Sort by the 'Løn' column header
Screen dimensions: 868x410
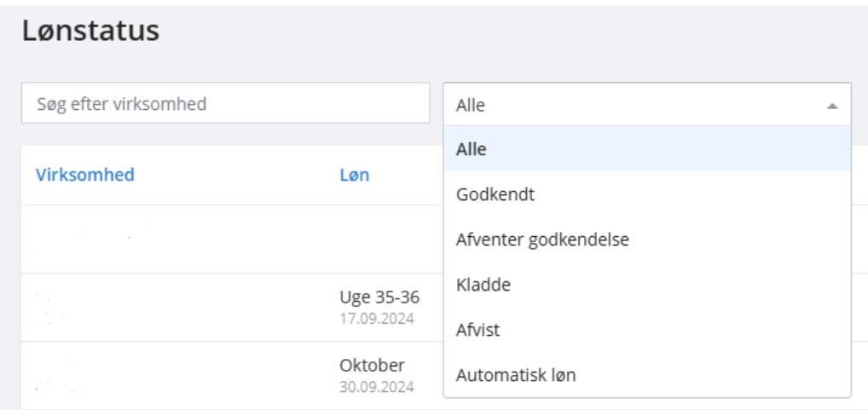(x=355, y=175)
